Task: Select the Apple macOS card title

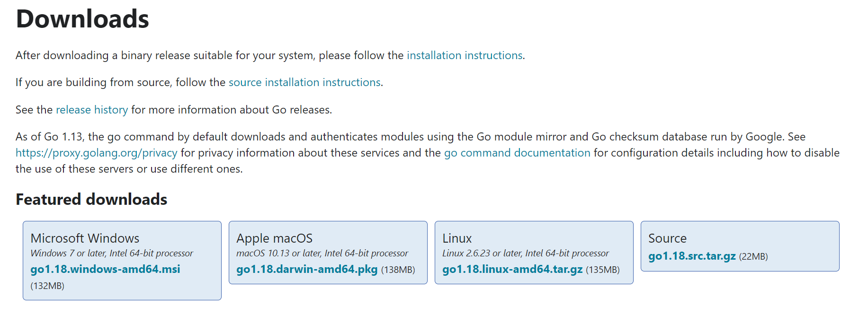Action: coord(275,238)
